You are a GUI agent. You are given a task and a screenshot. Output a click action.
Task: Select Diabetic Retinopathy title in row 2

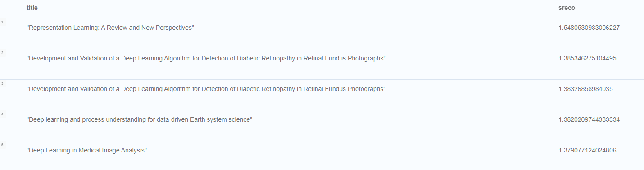(206, 59)
